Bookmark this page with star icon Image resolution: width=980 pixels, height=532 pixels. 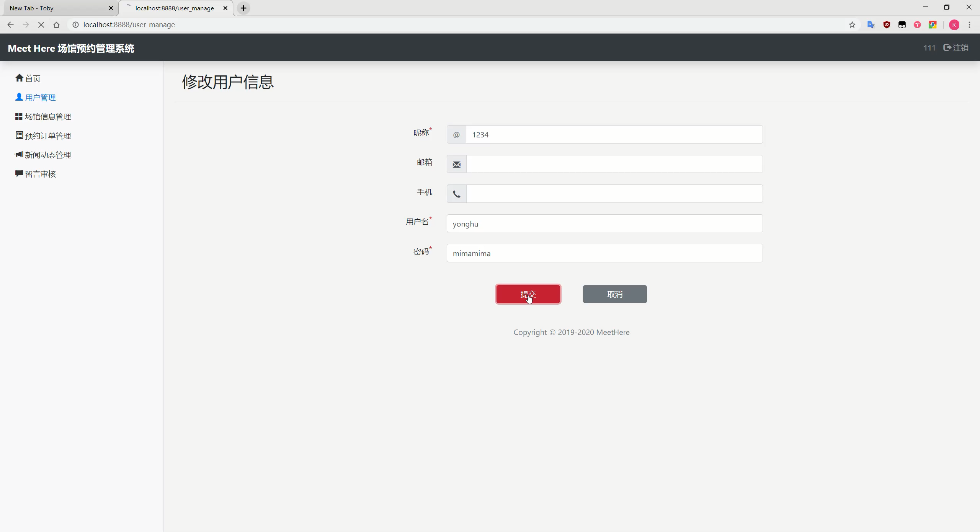click(852, 25)
